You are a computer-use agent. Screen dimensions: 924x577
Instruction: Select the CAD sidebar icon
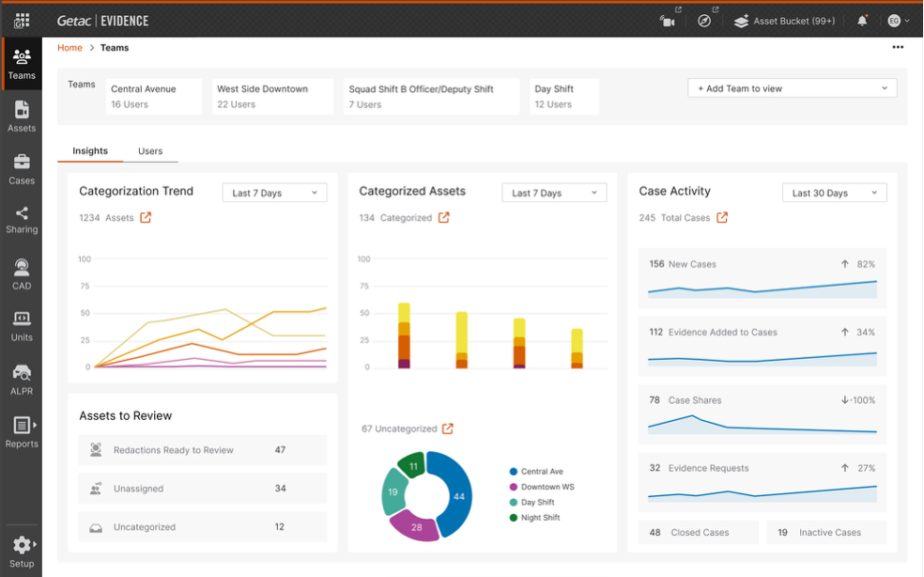click(21, 274)
